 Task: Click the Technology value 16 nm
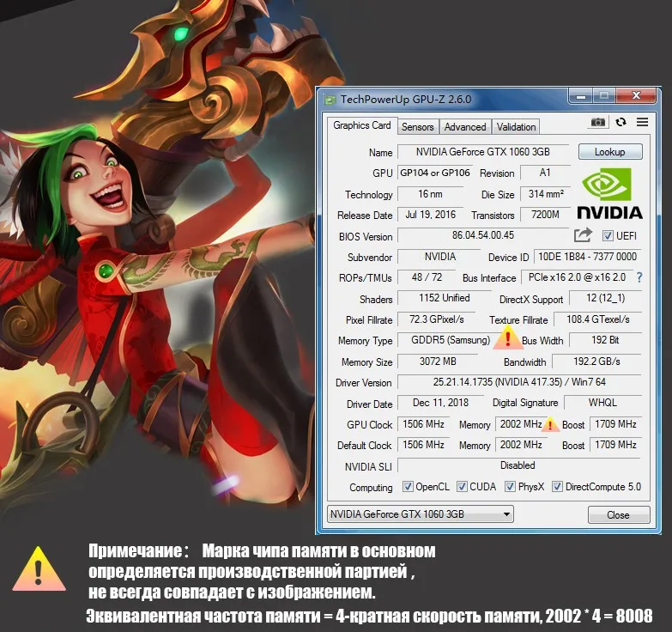(430, 194)
